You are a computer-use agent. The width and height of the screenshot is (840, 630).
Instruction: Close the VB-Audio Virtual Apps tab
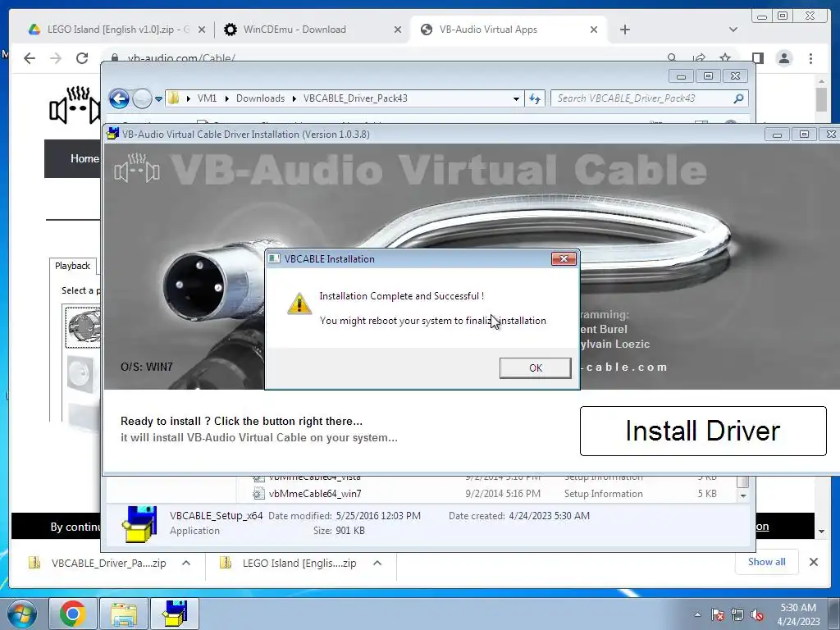coord(594,30)
